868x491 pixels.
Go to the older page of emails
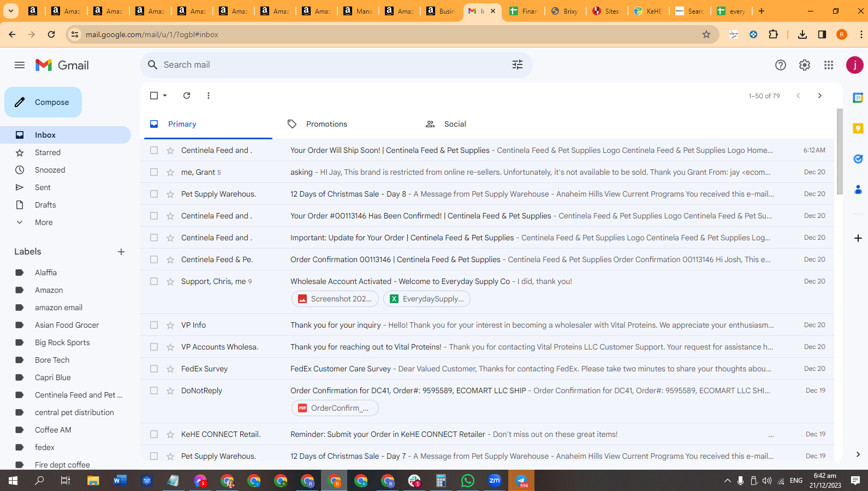coord(819,96)
